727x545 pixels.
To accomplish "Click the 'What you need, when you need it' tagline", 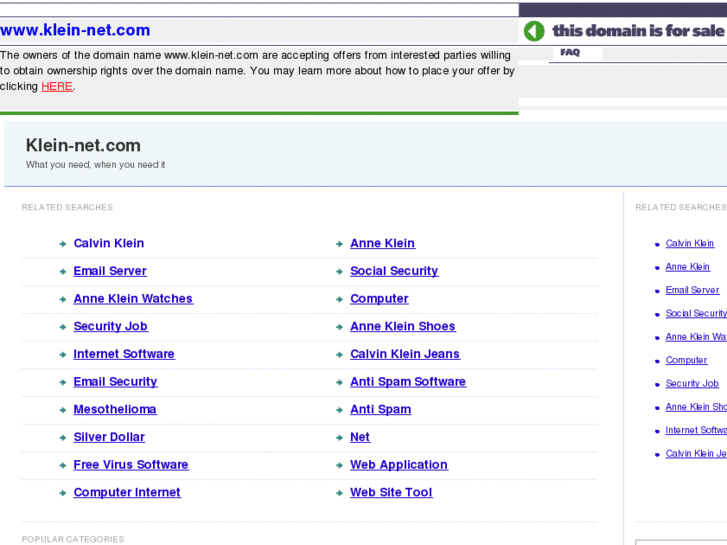I will pos(96,165).
